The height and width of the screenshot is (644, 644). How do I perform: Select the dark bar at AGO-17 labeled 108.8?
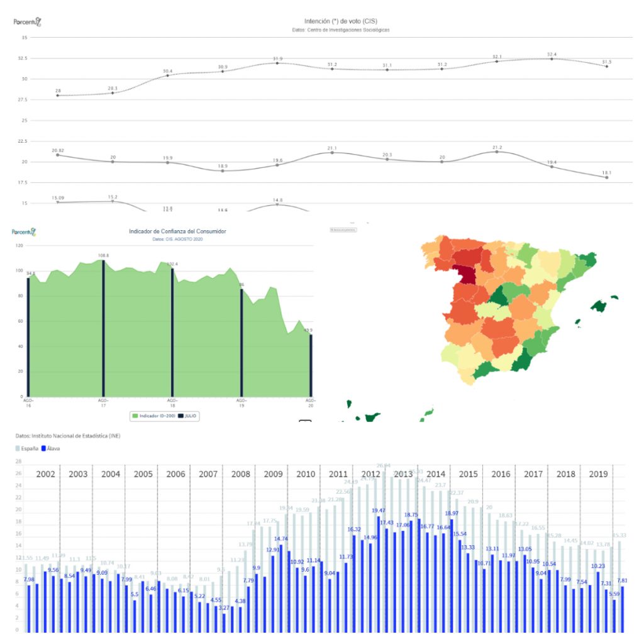pos(104,328)
